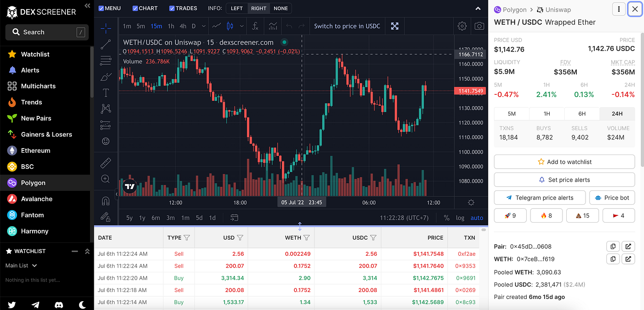Open Discord link in sidebar footer
This screenshot has height=310, width=644.
pos(59,304)
